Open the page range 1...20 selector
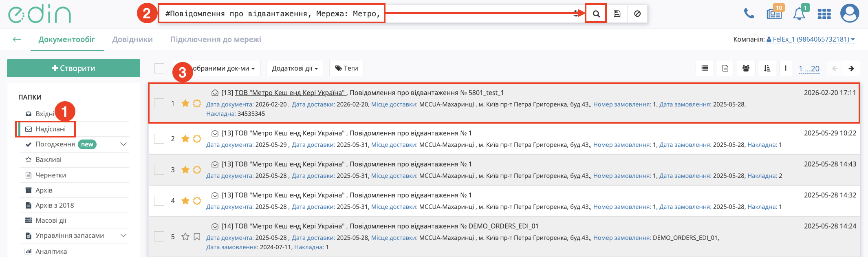This screenshot has width=868, height=257. tap(809, 69)
